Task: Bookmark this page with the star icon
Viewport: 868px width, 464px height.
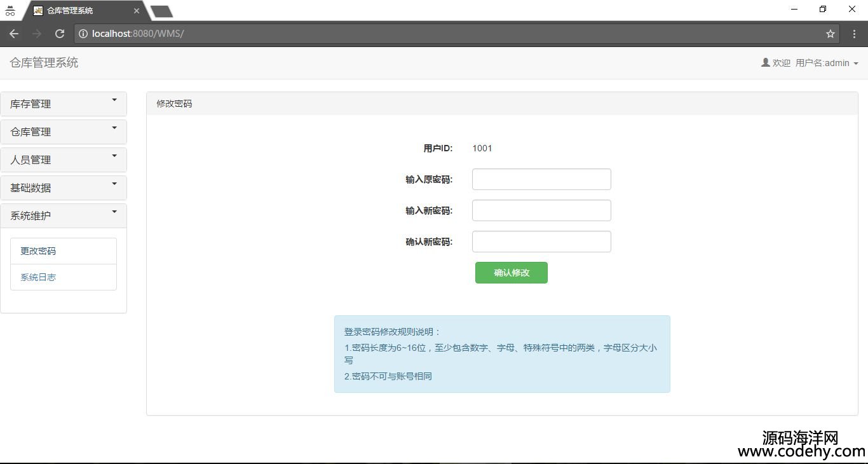Action: (x=830, y=34)
